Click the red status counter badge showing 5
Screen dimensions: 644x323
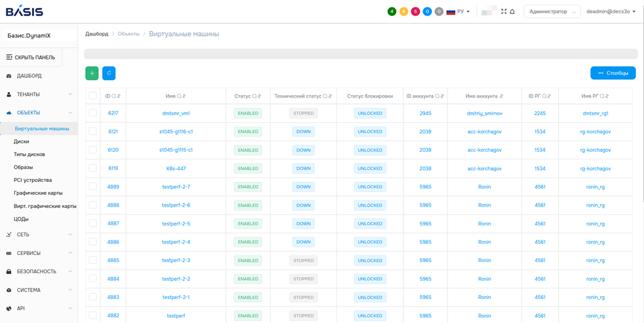coord(415,12)
